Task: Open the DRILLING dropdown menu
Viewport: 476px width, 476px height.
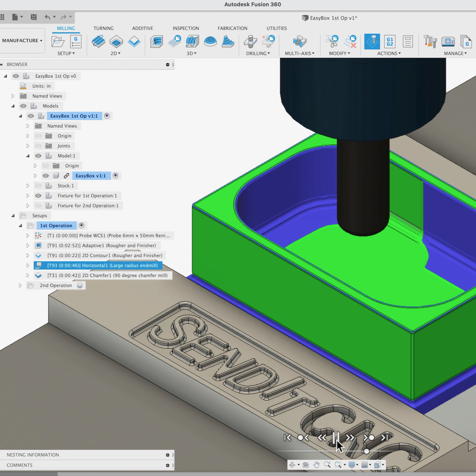Action: [258, 54]
